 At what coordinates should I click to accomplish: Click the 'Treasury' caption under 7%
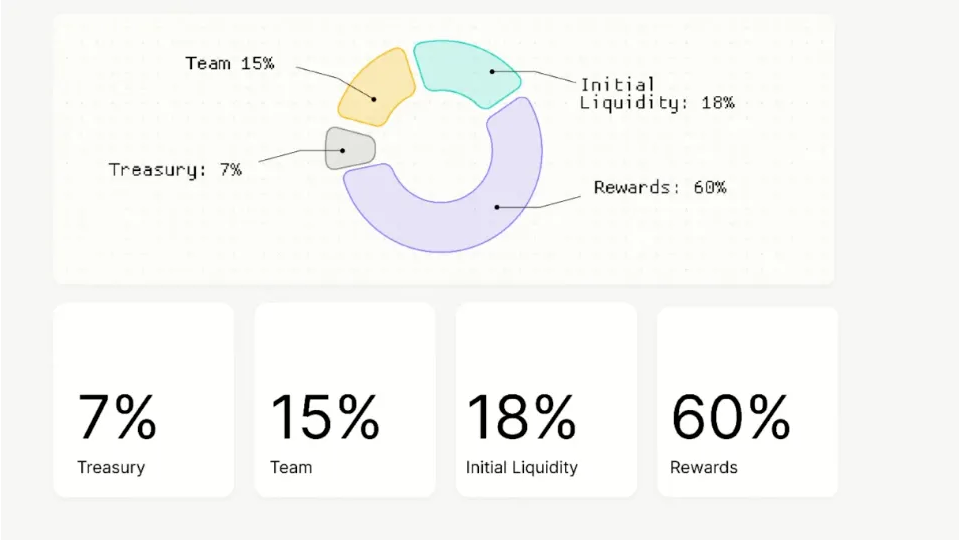click(x=111, y=467)
